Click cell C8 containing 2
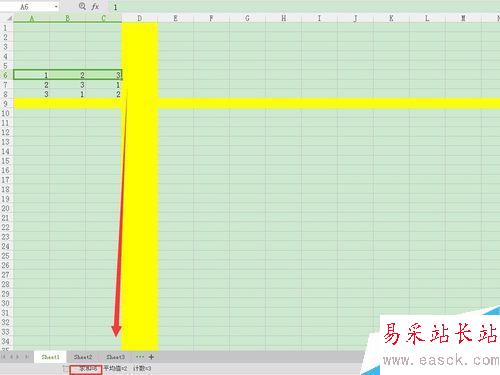Viewport: 500px width, 375px height. coord(104,94)
